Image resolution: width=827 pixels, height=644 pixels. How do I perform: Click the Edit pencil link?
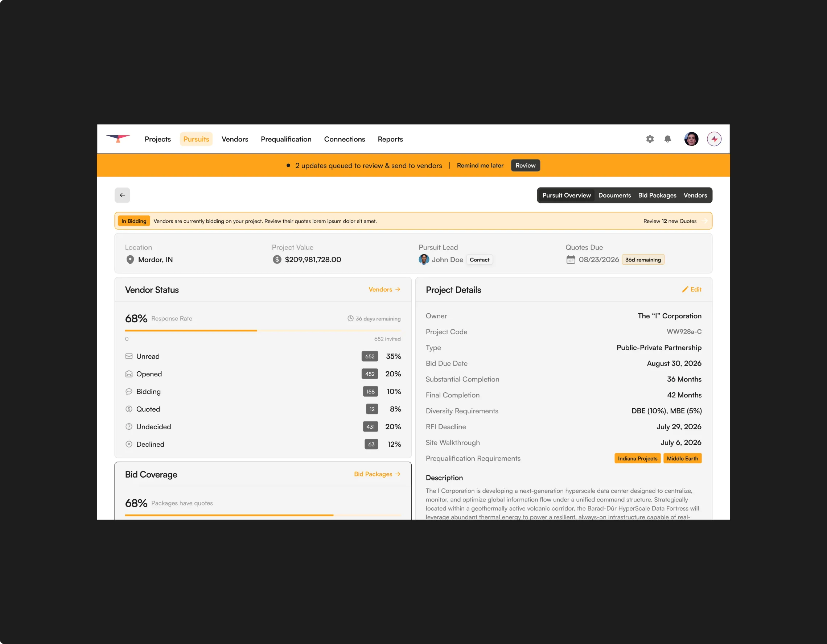click(691, 289)
